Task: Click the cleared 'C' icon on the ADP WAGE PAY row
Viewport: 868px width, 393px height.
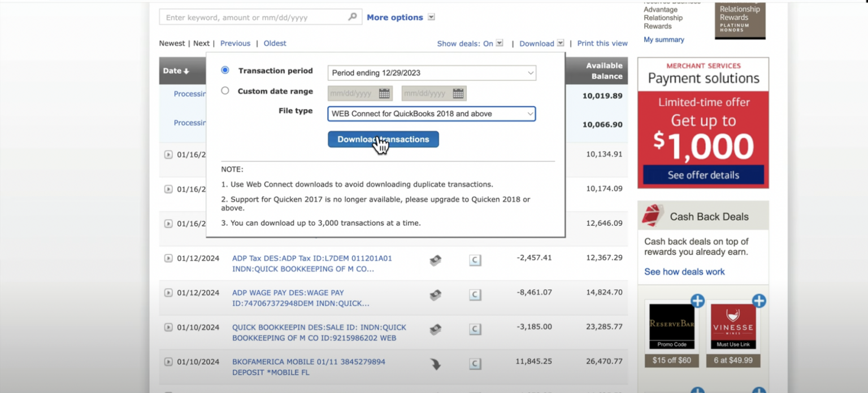Action: (475, 294)
